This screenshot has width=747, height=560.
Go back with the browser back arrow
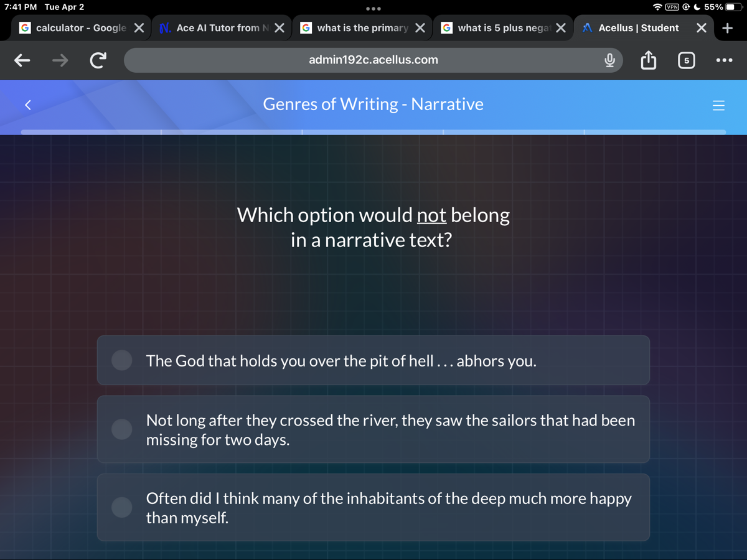coord(22,60)
